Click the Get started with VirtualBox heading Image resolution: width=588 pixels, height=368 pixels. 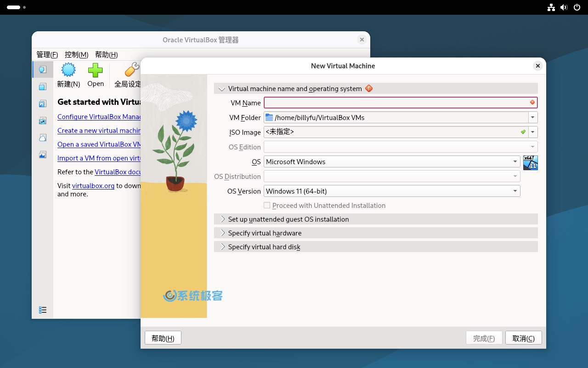[99, 102]
